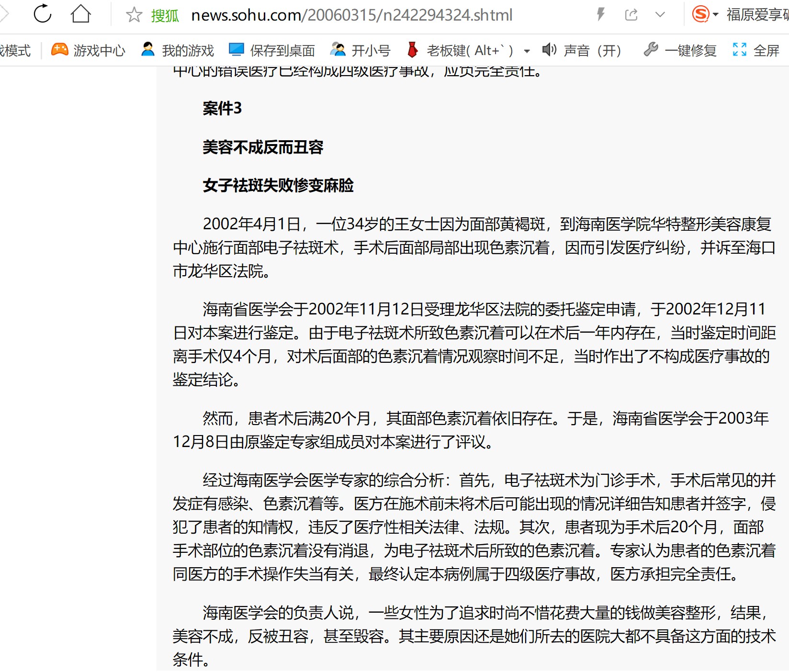Screen dimensions: 789x672
Task: Toggle sound with the speaker icon
Action: click(549, 49)
